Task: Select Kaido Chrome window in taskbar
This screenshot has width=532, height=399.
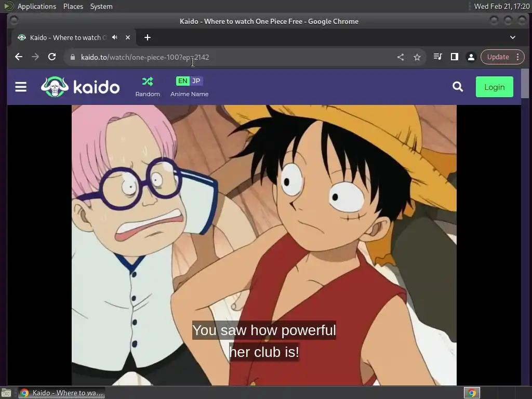Action: tap(61, 393)
